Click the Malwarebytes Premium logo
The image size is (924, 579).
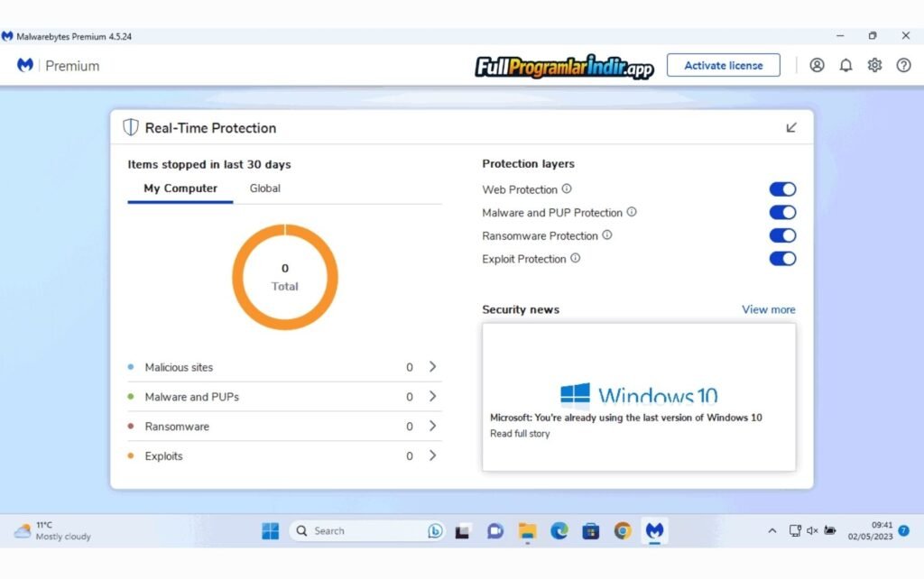click(24, 65)
